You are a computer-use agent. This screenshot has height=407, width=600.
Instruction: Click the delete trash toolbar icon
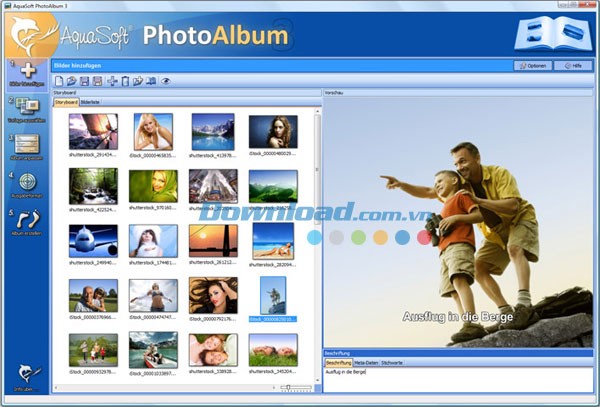(125, 81)
